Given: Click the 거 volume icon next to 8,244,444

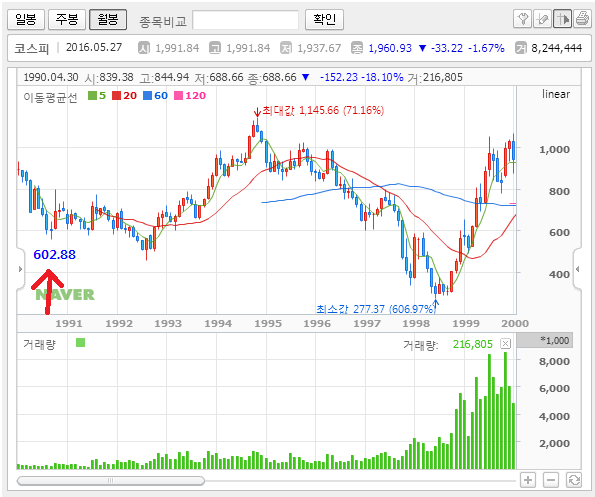Looking at the screenshot, I should pyautogui.click(x=521, y=48).
